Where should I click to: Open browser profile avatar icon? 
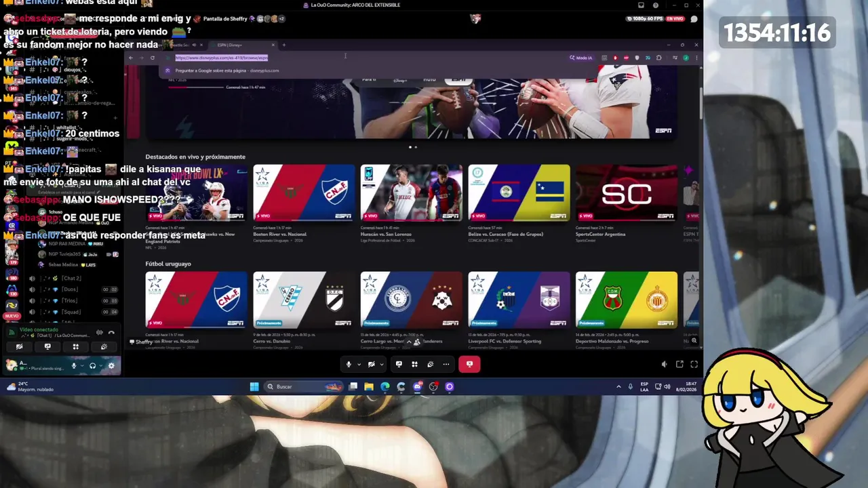click(x=686, y=58)
